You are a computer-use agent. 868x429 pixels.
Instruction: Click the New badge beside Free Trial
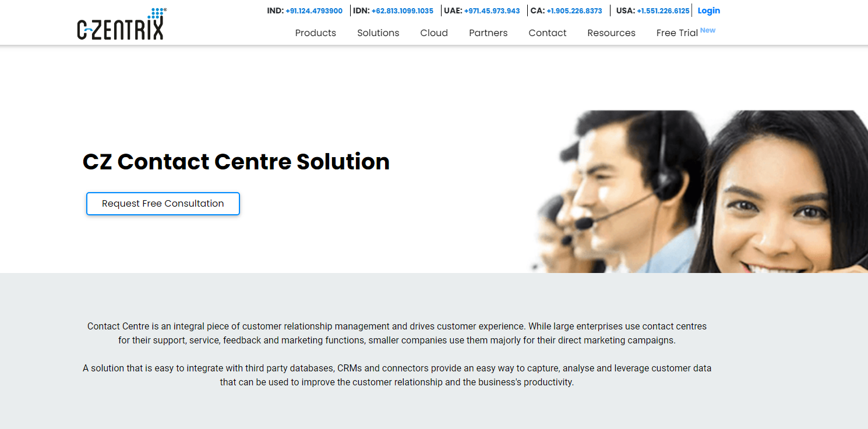[x=708, y=30]
